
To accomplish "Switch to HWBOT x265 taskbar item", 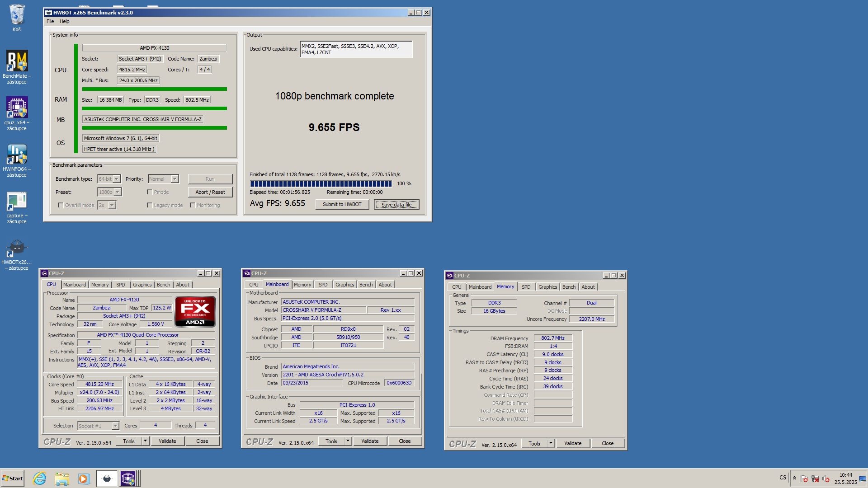I will click(107, 479).
